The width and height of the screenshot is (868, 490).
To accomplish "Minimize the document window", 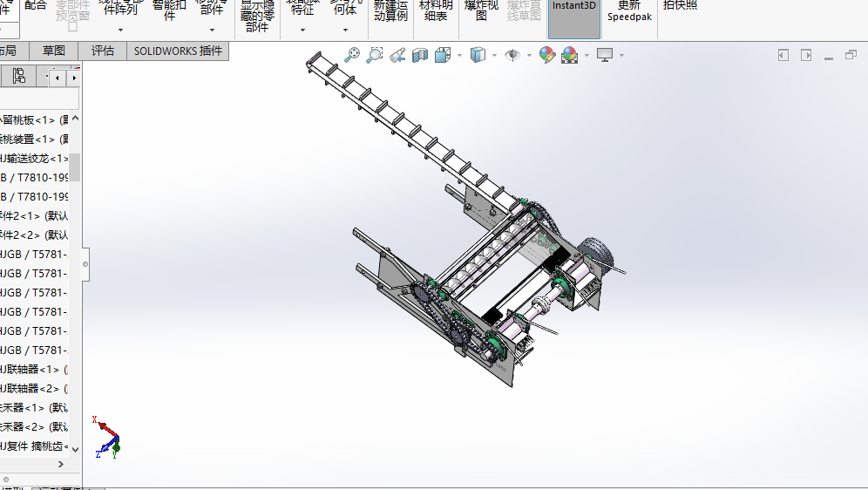I will pyautogui.click(x=829, y=58).
